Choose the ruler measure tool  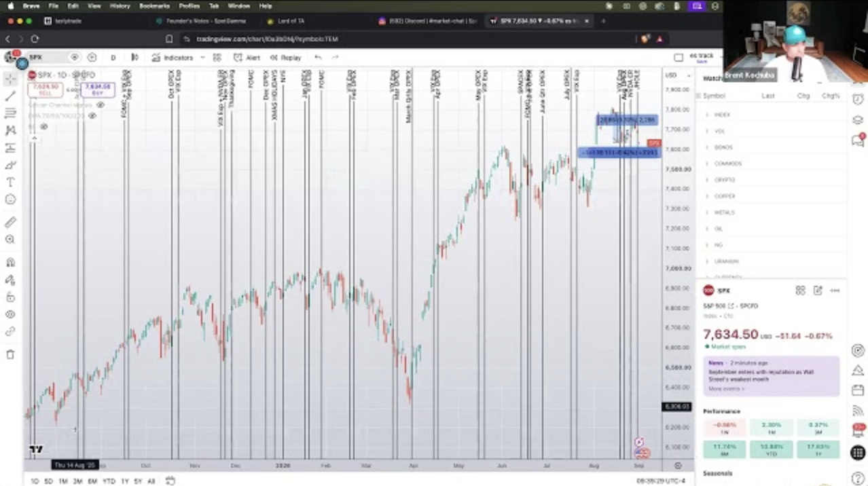tap(10, 222)
